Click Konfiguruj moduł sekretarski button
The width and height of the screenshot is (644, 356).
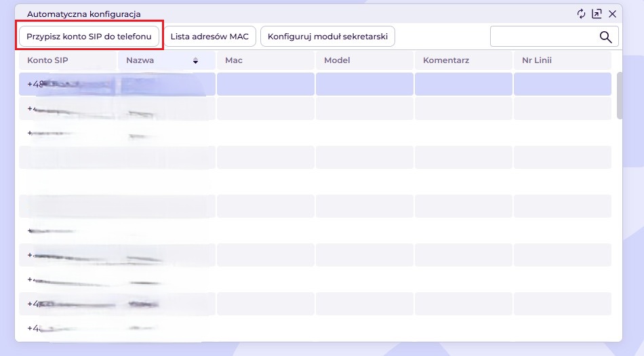tap(327, 37)
